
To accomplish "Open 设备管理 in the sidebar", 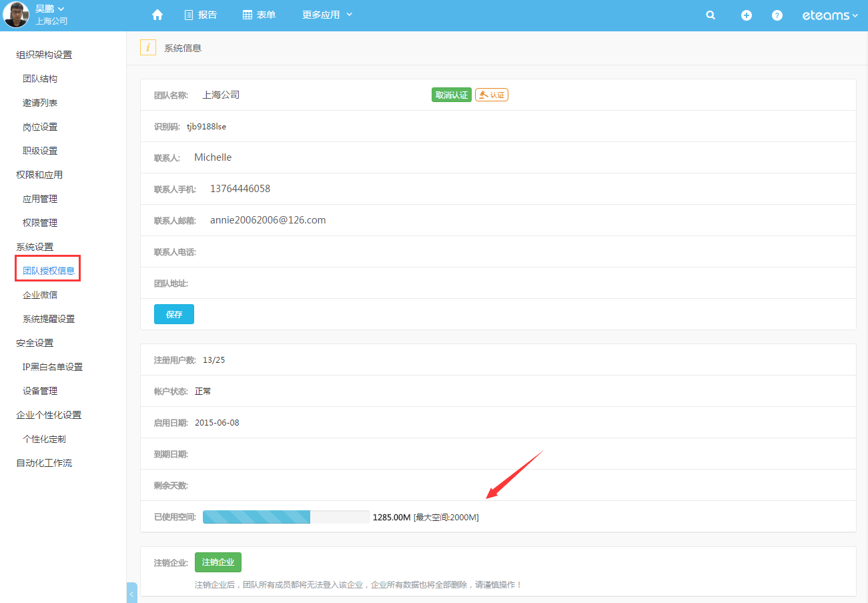I will point(40,391).
